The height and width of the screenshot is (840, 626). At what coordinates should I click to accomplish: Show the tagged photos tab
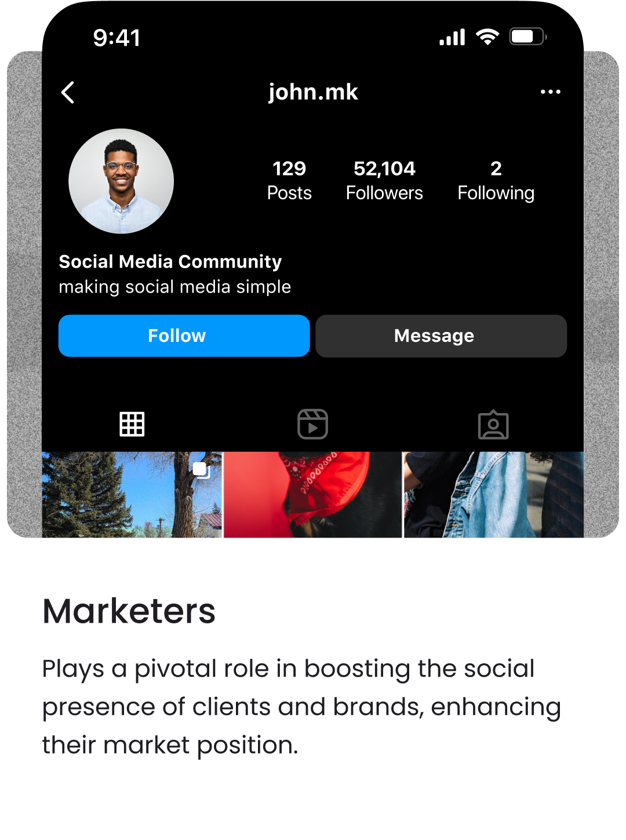pos(493,425)
